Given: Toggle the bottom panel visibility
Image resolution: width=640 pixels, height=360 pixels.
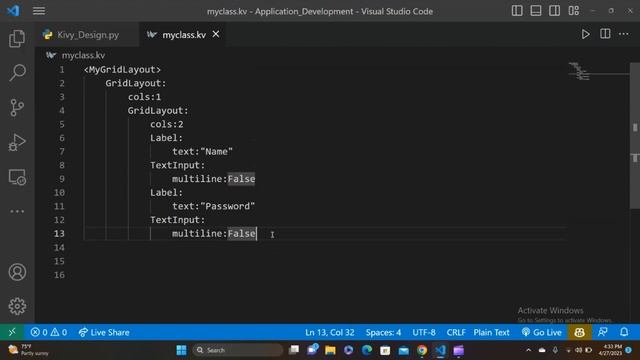Looking at the screenshot, I should point(536,11).
